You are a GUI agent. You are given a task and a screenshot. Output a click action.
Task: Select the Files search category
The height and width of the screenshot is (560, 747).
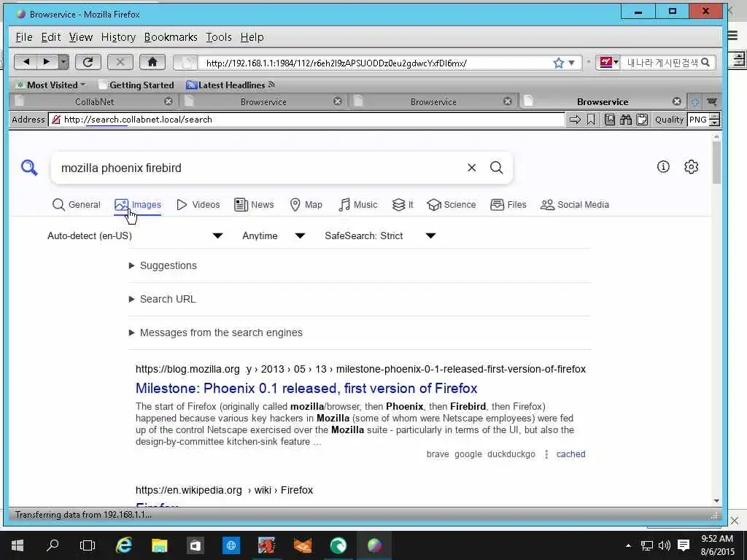pyautogui.click(x=508, y=205)
